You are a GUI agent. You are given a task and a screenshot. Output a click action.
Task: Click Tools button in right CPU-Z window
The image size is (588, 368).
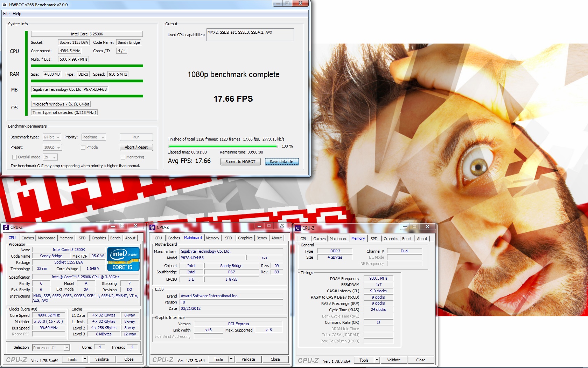coord(364,360)
